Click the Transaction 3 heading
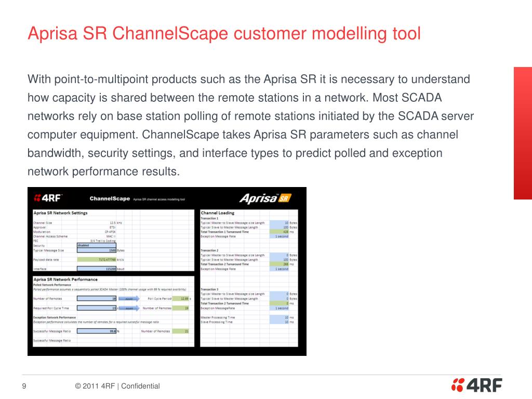The height and width of the screenshot is (399, 532). click(209, 289)
